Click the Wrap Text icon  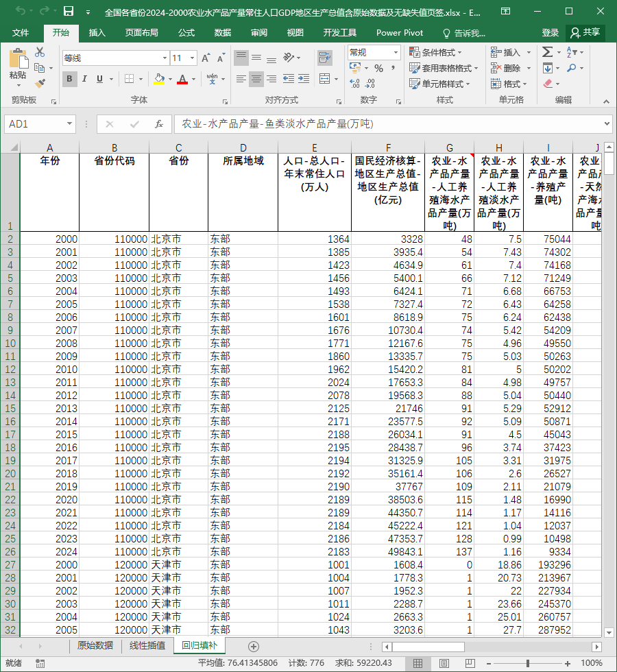tap(325, 58)
